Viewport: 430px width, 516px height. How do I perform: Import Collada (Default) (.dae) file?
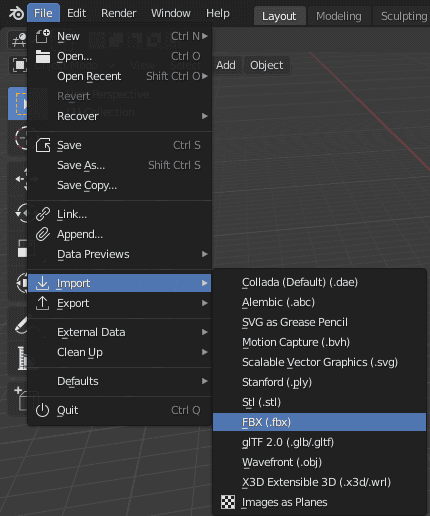click(319, 282)
